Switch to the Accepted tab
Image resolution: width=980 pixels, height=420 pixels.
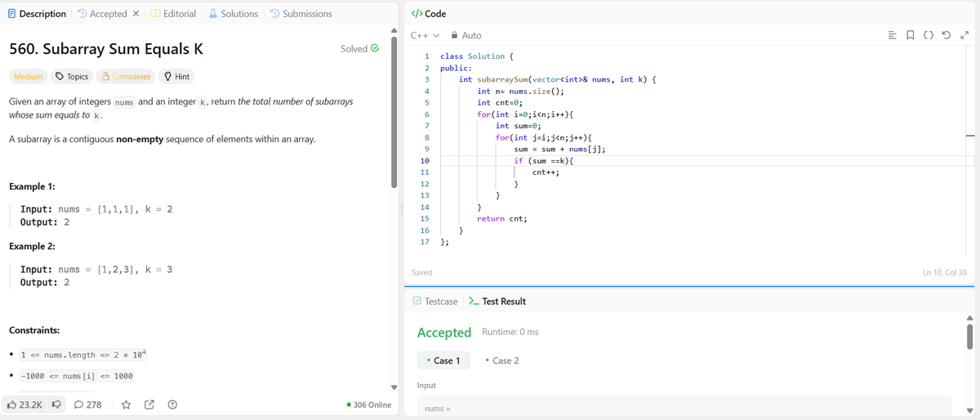[x=101, y=13]
